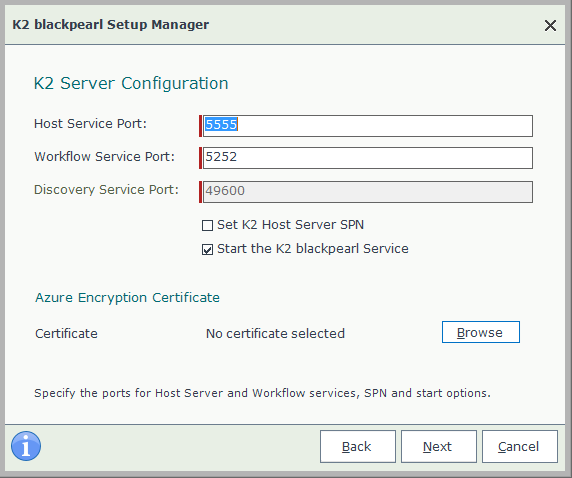Proceed with the Next button

click(x=439, y=447)
